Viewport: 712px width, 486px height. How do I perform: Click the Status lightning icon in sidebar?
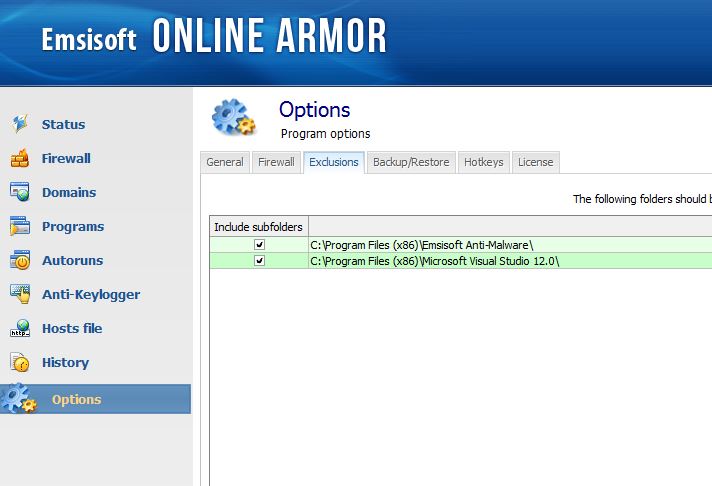pos(20,124)
